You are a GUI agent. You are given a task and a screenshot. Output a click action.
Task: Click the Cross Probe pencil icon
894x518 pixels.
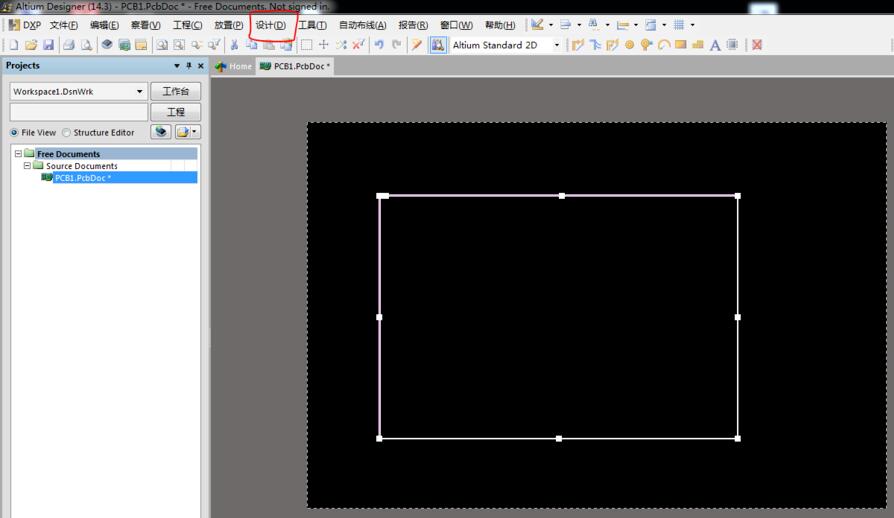[x=417, y=45]
